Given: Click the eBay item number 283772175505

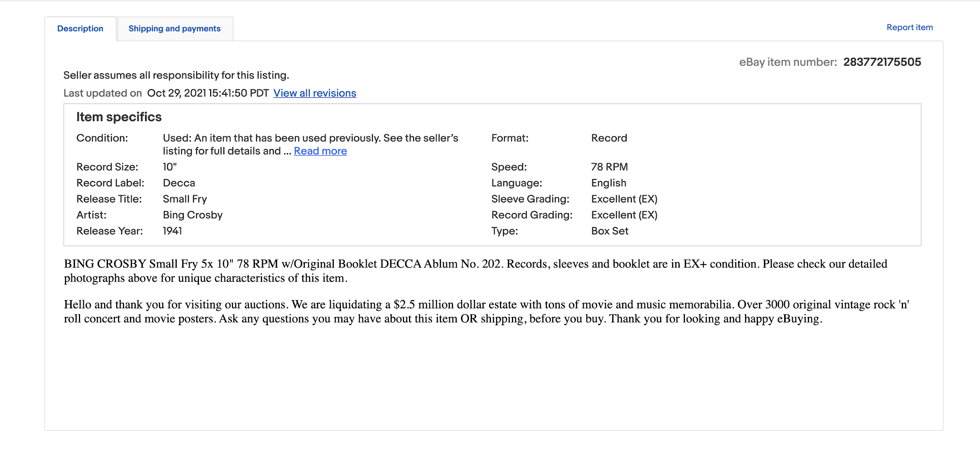Looking at the screenshot, I should coord(882,62).
